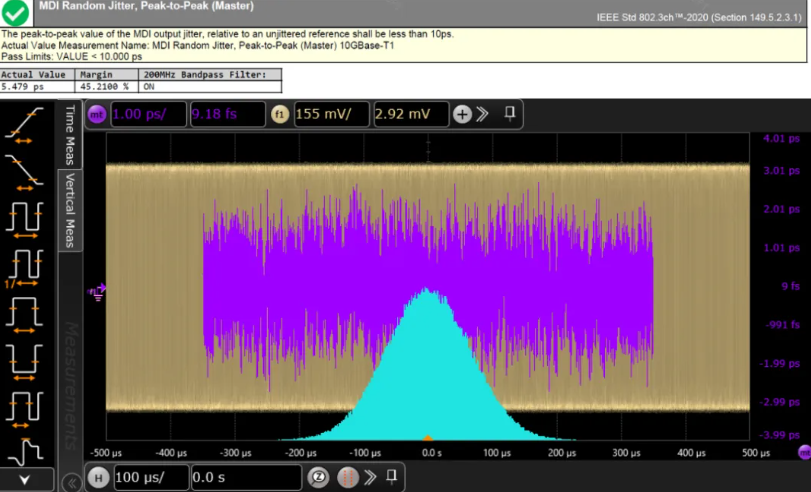
Task: Click the 155 mV/ vertical scale field
Action: click(332, 114)
